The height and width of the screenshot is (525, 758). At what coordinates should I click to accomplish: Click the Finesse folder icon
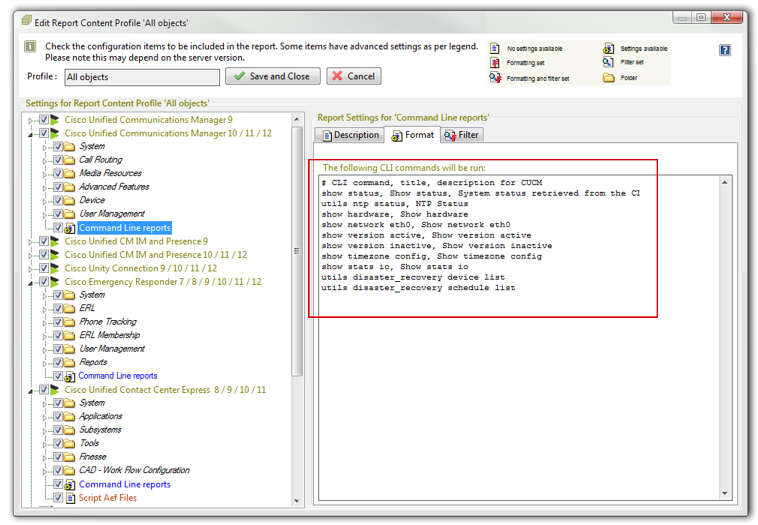tap(70, 457)
